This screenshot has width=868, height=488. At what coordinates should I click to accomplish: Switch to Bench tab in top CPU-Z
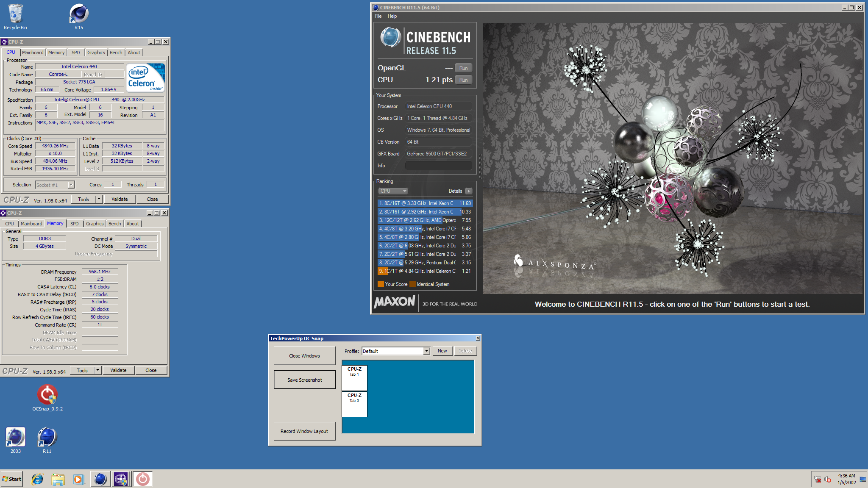116,53
